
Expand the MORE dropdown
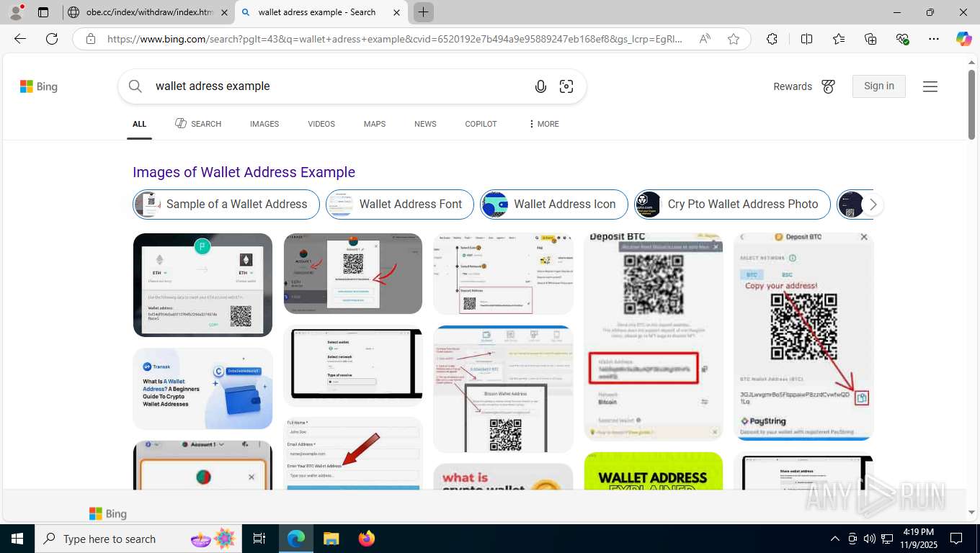[x=544, y=124]
